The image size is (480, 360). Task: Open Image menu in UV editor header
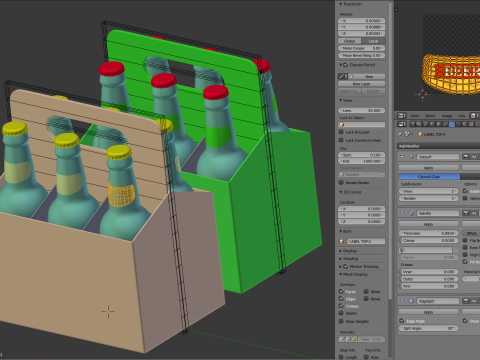click(447, 116)
